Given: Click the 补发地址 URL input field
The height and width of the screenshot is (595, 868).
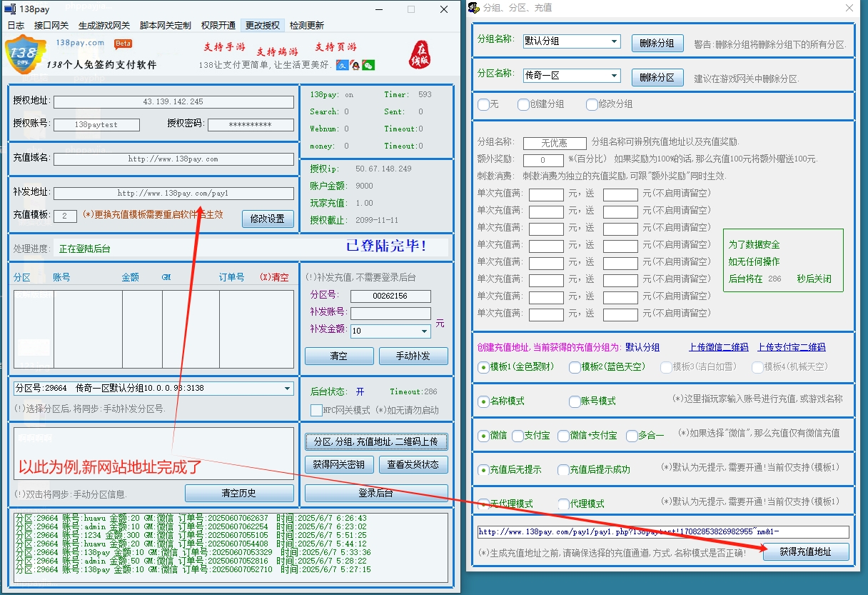Looking at the screenshot, I should coord(173,193).
